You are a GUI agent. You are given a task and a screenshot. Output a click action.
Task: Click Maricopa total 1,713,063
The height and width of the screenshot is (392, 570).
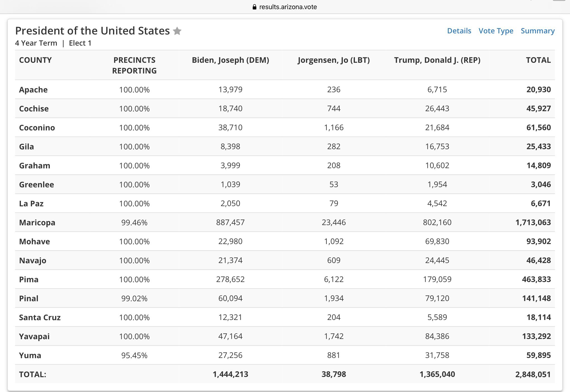coord(533,222)
